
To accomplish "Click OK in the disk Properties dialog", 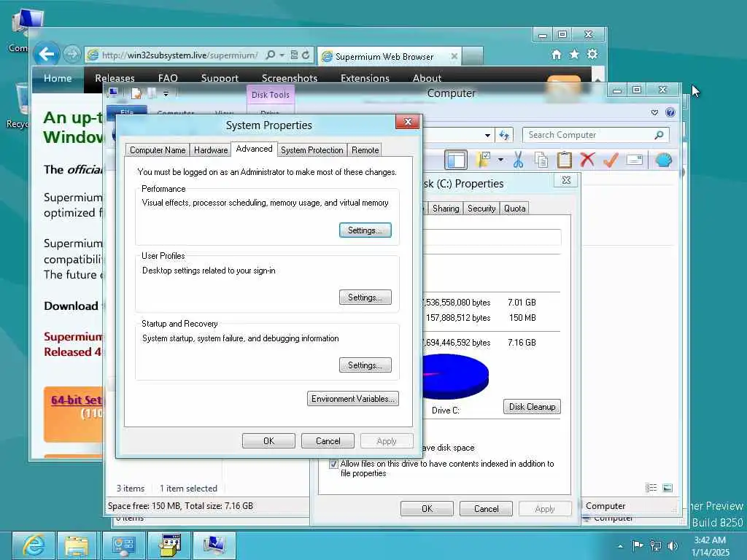I will coord(427,508).
